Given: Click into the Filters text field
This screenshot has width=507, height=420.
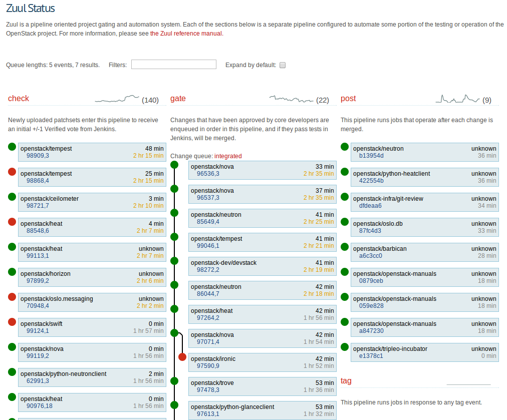Looking at the screenshot, I should point(173,65).
